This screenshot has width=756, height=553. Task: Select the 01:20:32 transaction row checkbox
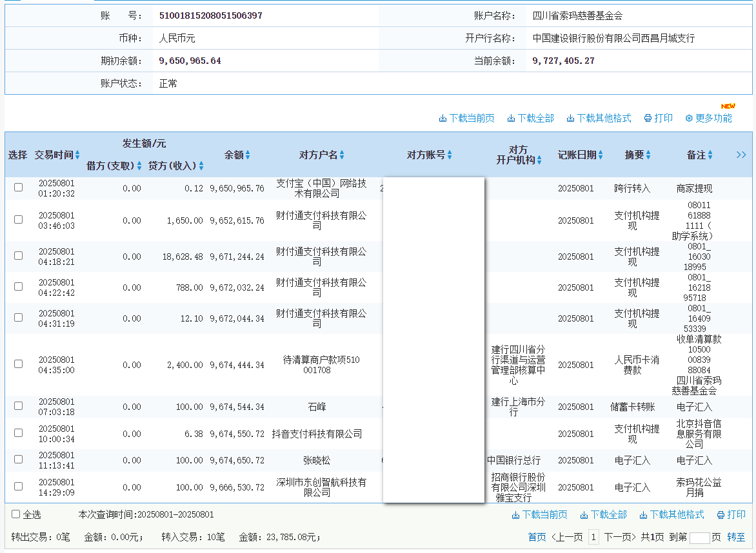coord(18,188)
